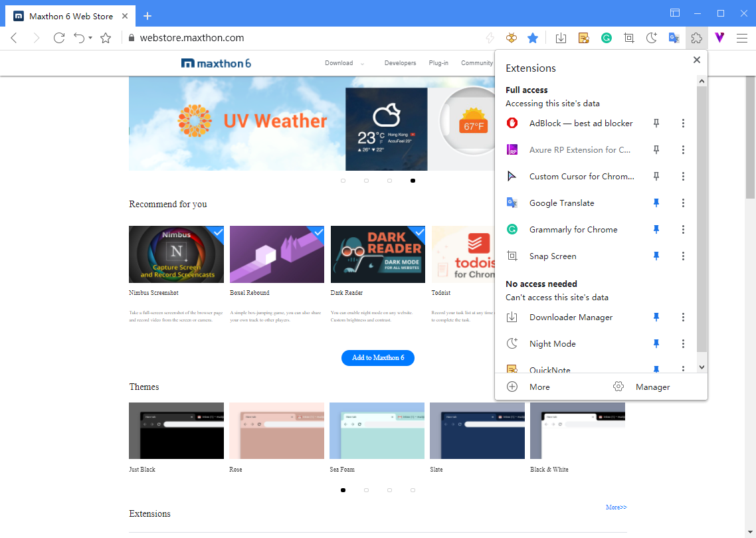The image size is (756, 538).
Task: Open the Nimbus Screenshot title
Action: 154,293
